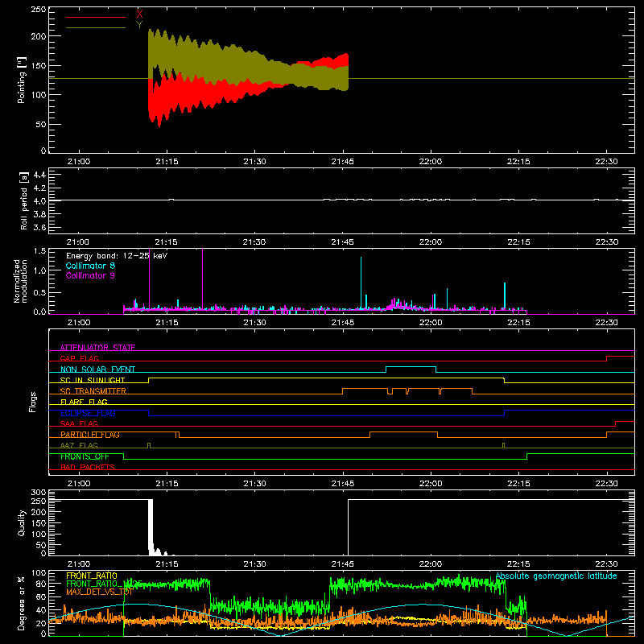Click the red X legend line
This screenshot has height=644, width=644.
click(x=96, y=17)
